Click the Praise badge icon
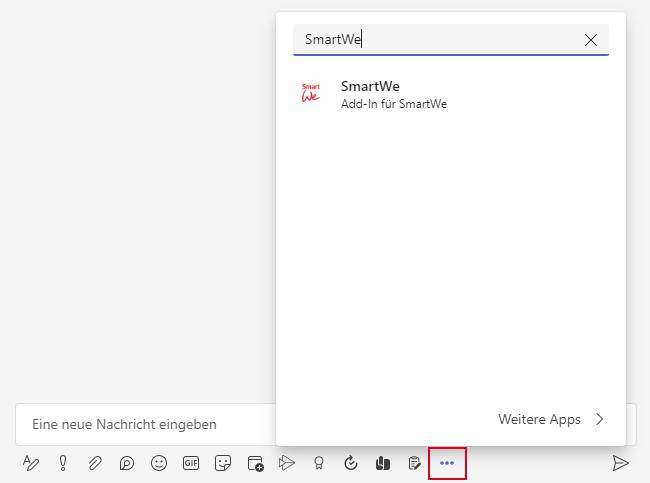650x483 pixels. point(319,463)
